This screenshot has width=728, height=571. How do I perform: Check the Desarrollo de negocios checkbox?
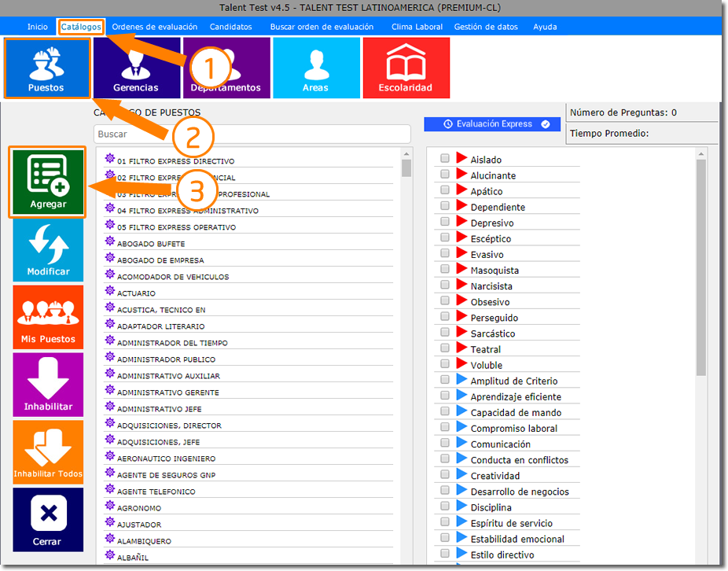pyautogui.click(x=445, y=490)
